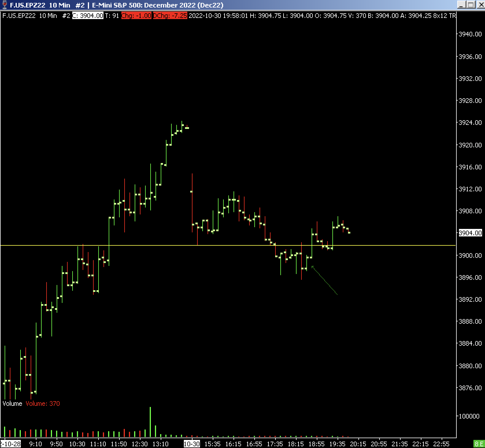Click the 9:10 time axis label
Screen dimensions: 485x448
[x=36, y=444]
